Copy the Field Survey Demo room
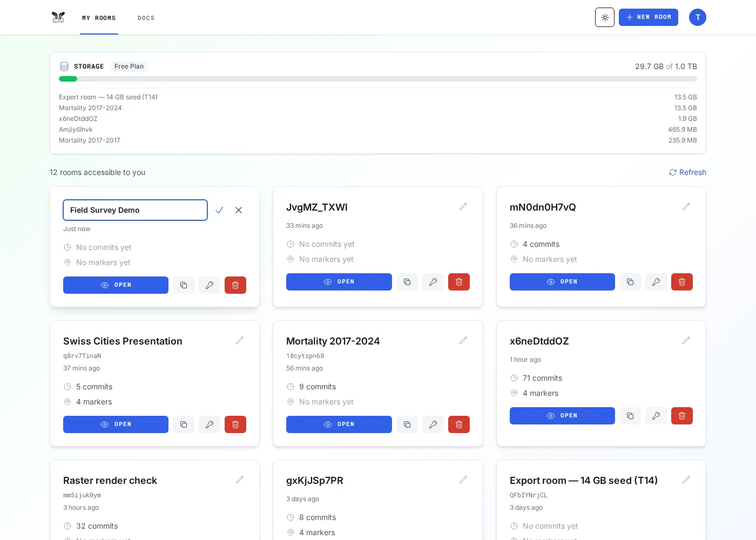Screen dimensions: 756x540 pyautogui.click(x=184, y=285)
